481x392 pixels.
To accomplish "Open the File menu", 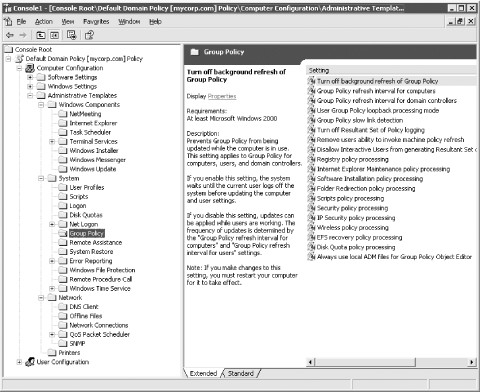I will click(x=21, y=22).
